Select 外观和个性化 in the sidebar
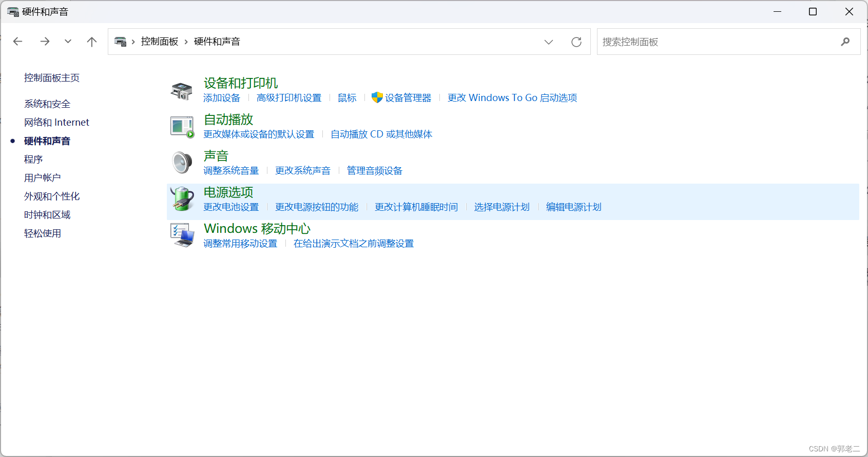The height and width of the screenshot is (457, 868). [52, 196]
